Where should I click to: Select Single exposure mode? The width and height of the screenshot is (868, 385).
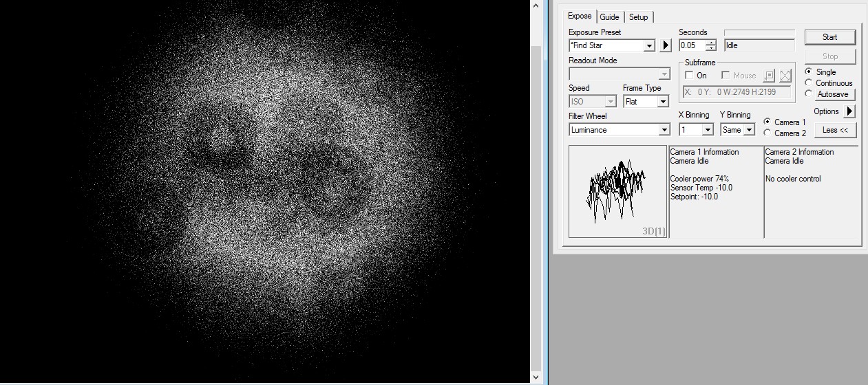[x=809, y=71]
